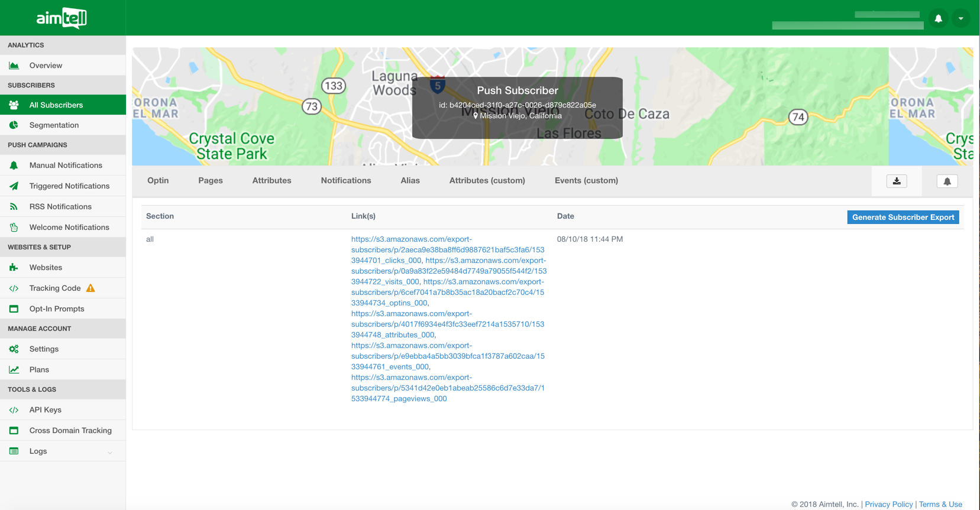Open notifications bell in the top header

(x=938, y=19)
